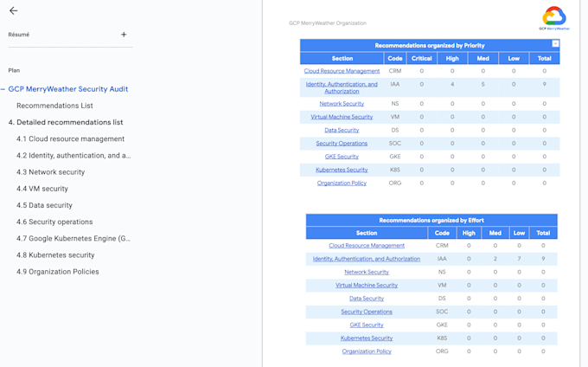The image size is (588, 367).
Task: Navigate to 4.1 Cloud resource management
Action: (x=71, y=138)
